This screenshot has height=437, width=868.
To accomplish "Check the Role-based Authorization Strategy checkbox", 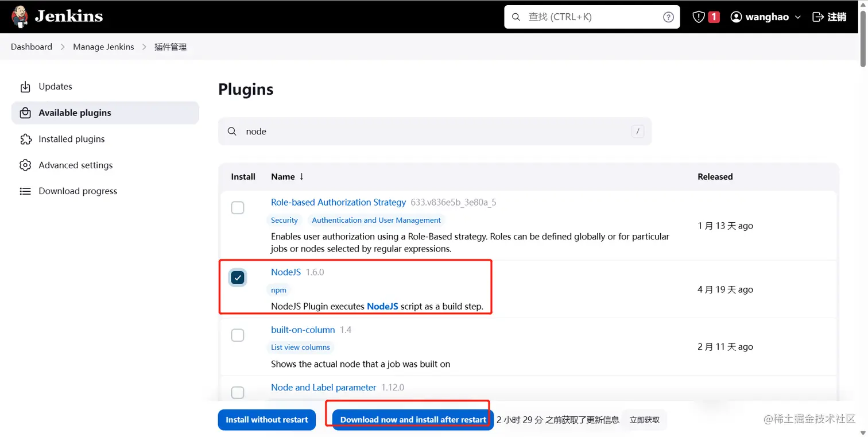I will point(238,208).
